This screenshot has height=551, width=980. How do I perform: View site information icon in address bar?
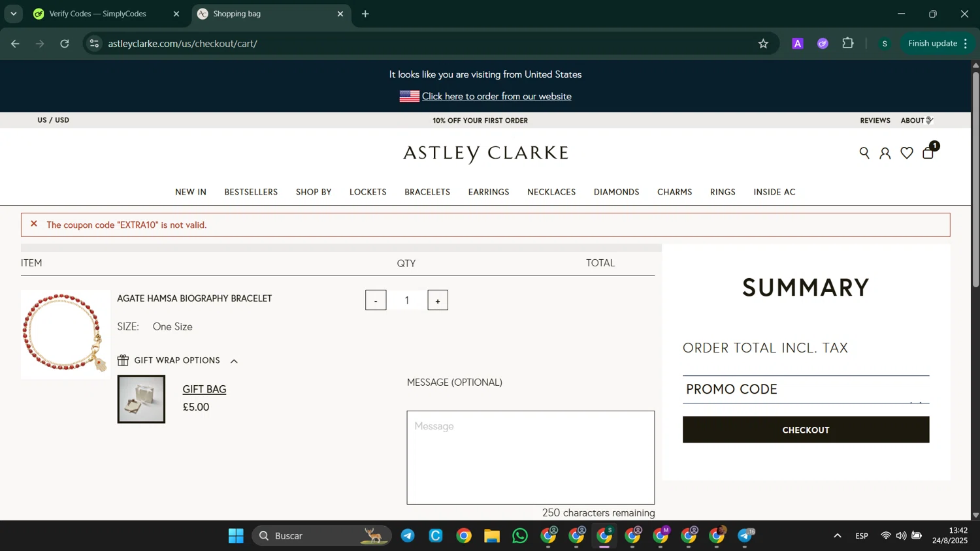(95, 44)
